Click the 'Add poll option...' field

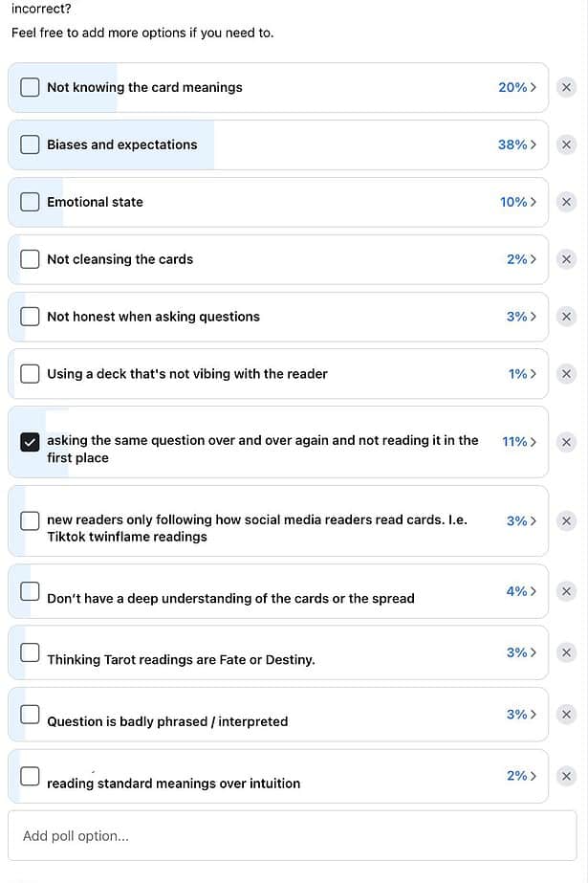[x=292, y=836]
